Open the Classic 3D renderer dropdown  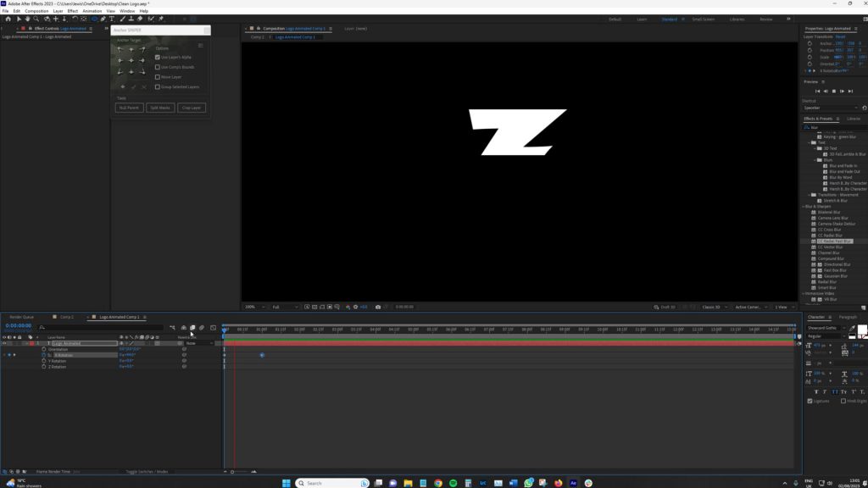[x=714, y=307]
